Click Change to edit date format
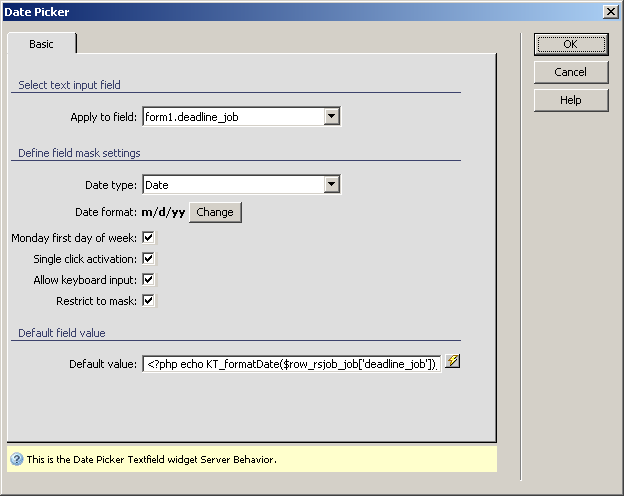This screenshot has width=624, height=496. (215, 212)
